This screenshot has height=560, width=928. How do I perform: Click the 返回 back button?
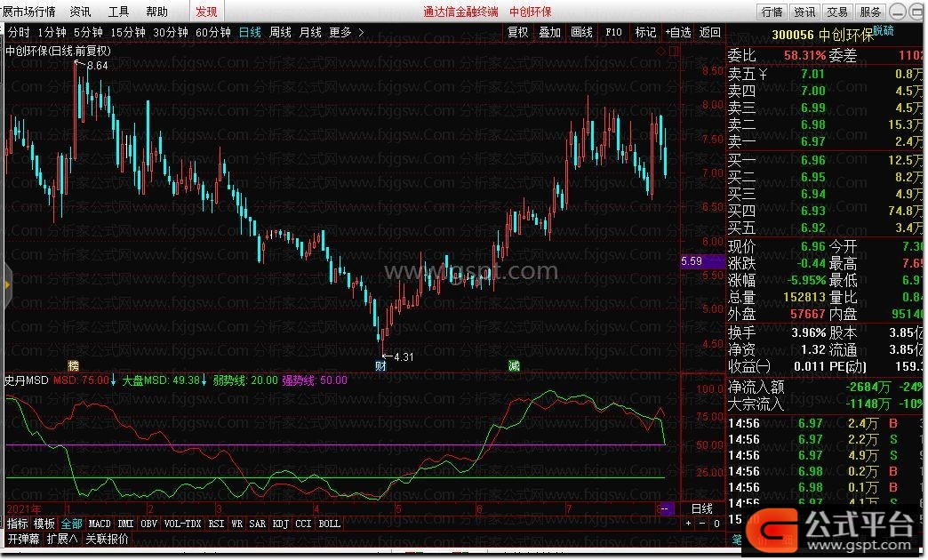tap(710, 32)
